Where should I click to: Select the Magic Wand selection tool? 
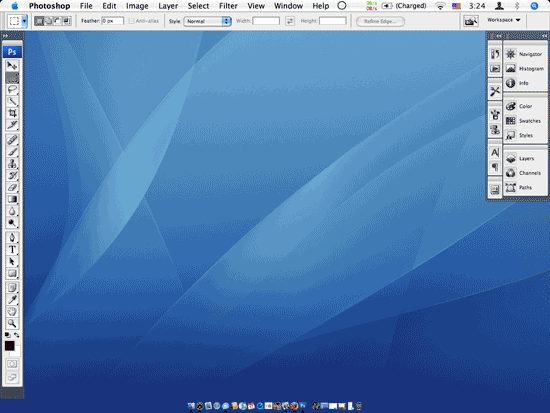point(12,101)
